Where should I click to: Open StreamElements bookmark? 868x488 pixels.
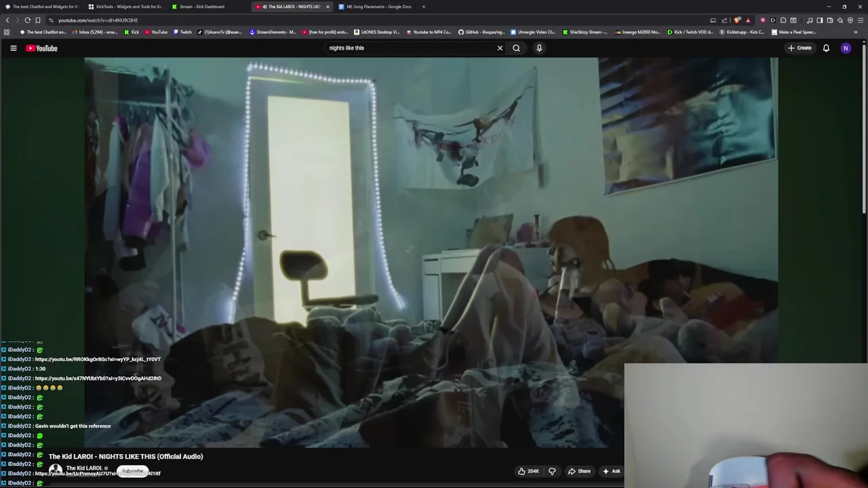coord(273,32)
